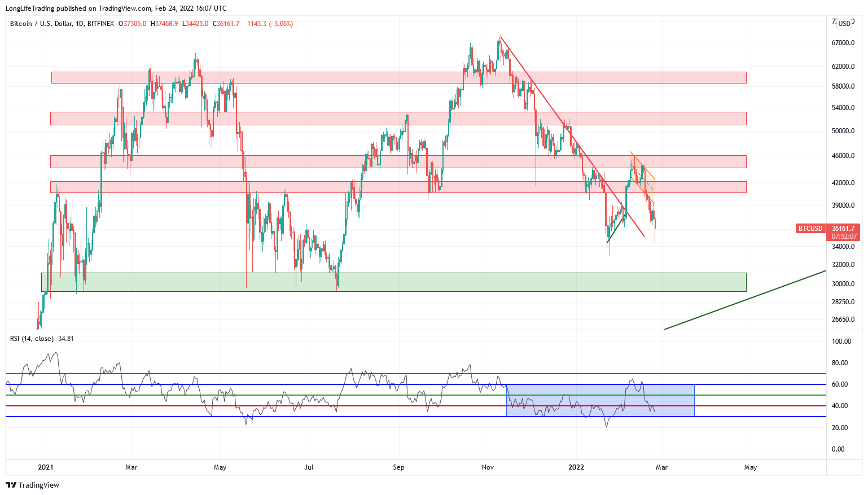The height and width of the screenshot is (495, 868).
Task: Click the open value O37305.0
Action: [x=133, y=24]
